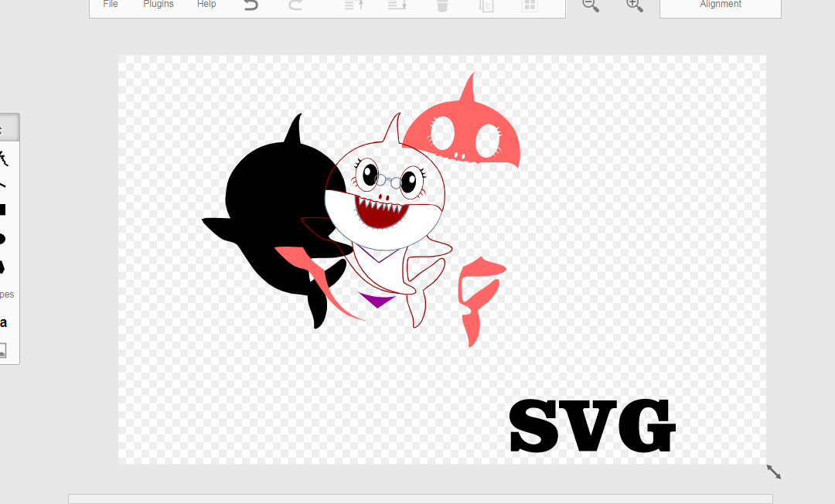Select the rectangle shape tool
The image size is (835, 504).
[2, 209]
